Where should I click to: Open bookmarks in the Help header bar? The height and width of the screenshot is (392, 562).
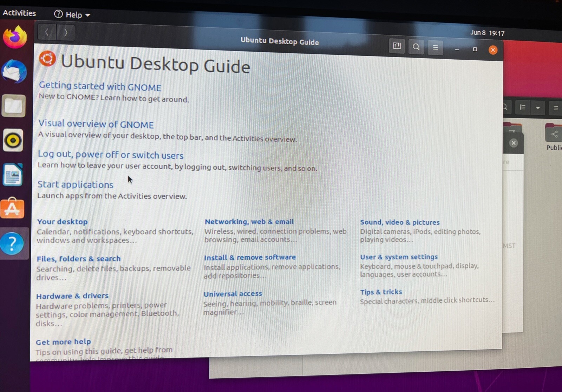pos(397,46)
